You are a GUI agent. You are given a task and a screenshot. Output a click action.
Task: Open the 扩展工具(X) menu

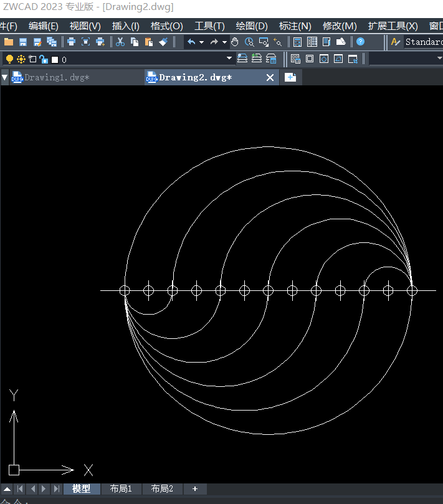[x=393, y=26]
